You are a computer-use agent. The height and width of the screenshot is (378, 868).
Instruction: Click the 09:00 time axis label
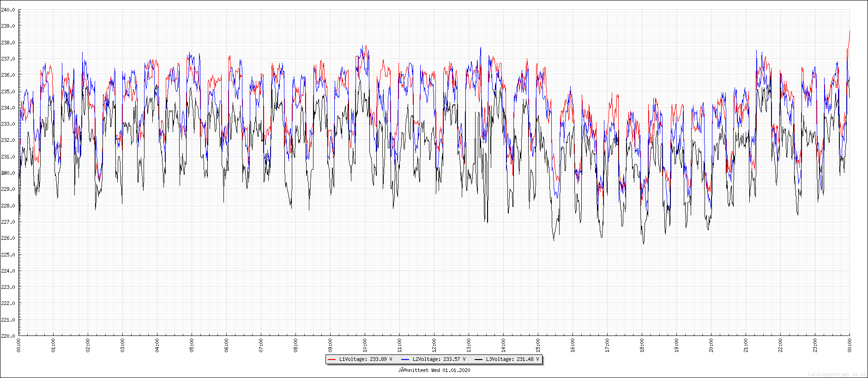tap(330, 345)
